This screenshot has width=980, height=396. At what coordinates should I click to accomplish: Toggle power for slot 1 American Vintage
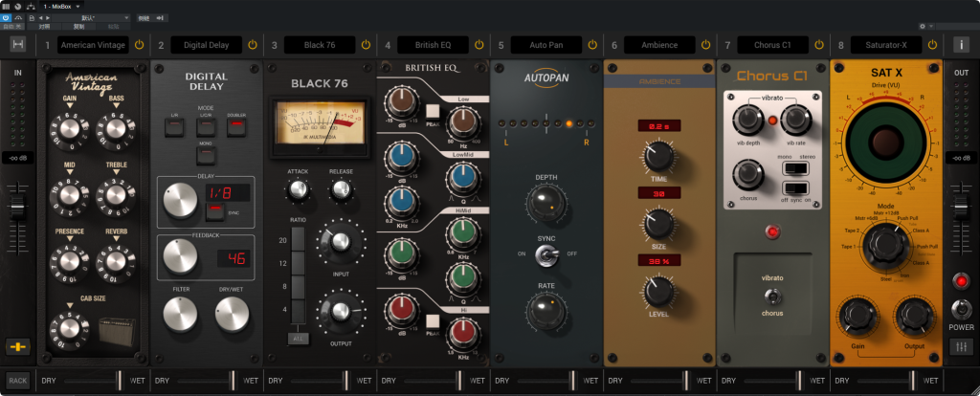139,45
